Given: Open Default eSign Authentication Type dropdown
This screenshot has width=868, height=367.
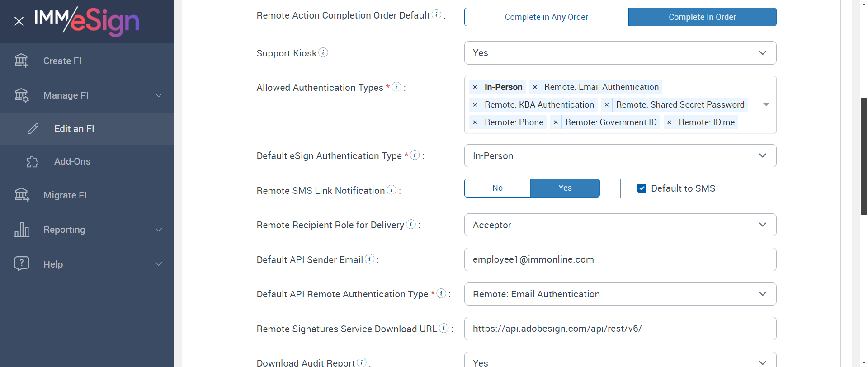Looking at the screenshot, I should pos(620,156).
